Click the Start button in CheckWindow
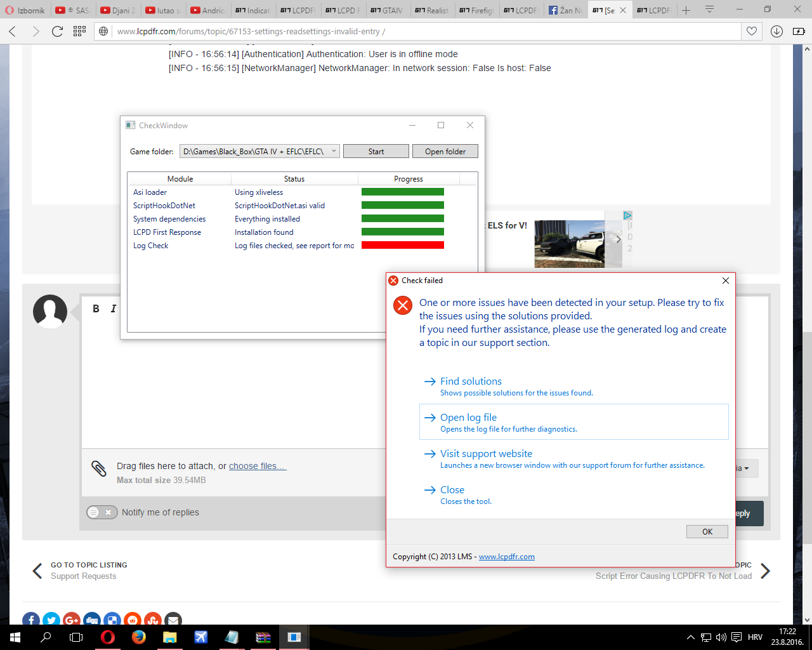Screen dimensions: 812x650 (376, 151)
